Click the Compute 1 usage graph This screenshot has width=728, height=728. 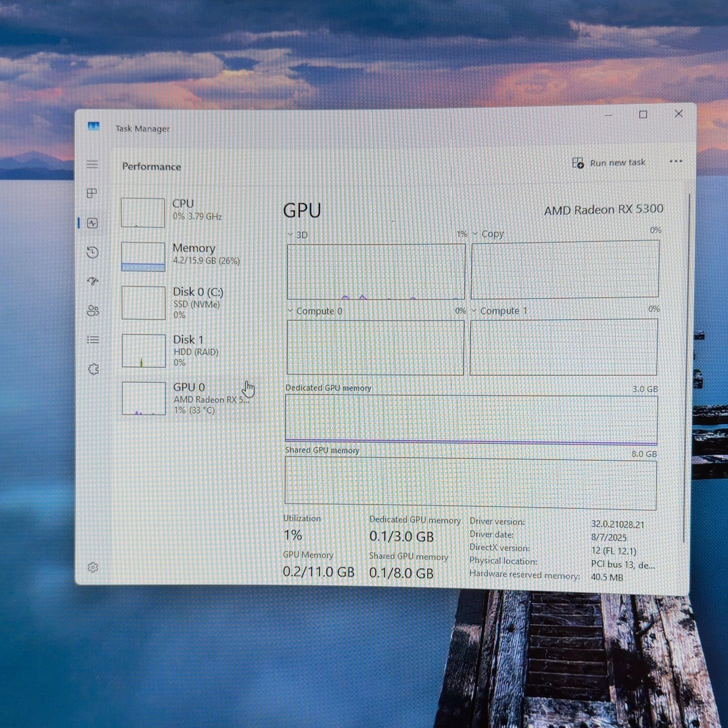(564, 347)
